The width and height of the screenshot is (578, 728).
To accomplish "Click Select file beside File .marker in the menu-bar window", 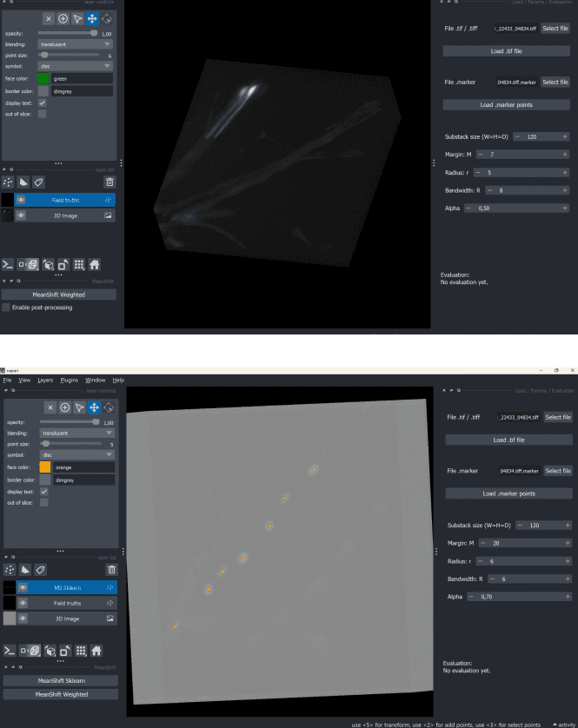I will (557, 470).
